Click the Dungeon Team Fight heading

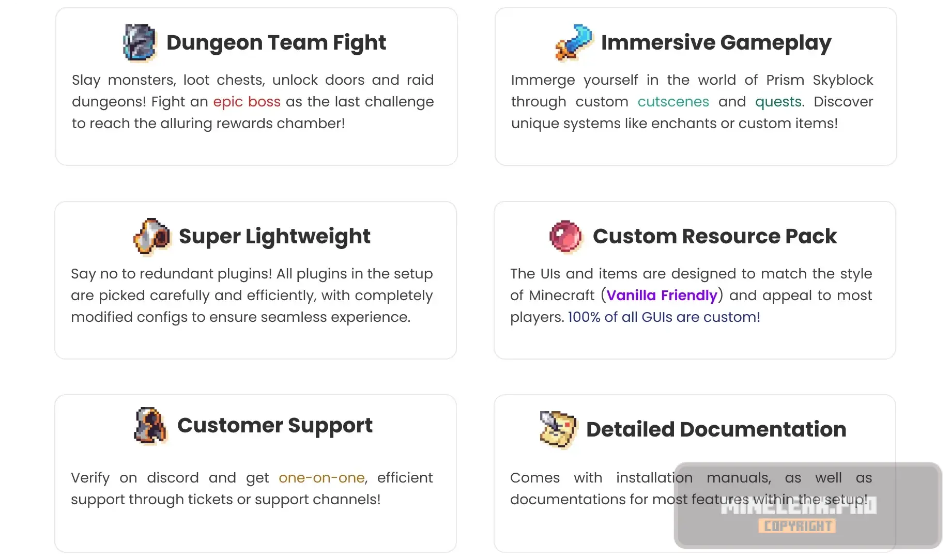276,43
